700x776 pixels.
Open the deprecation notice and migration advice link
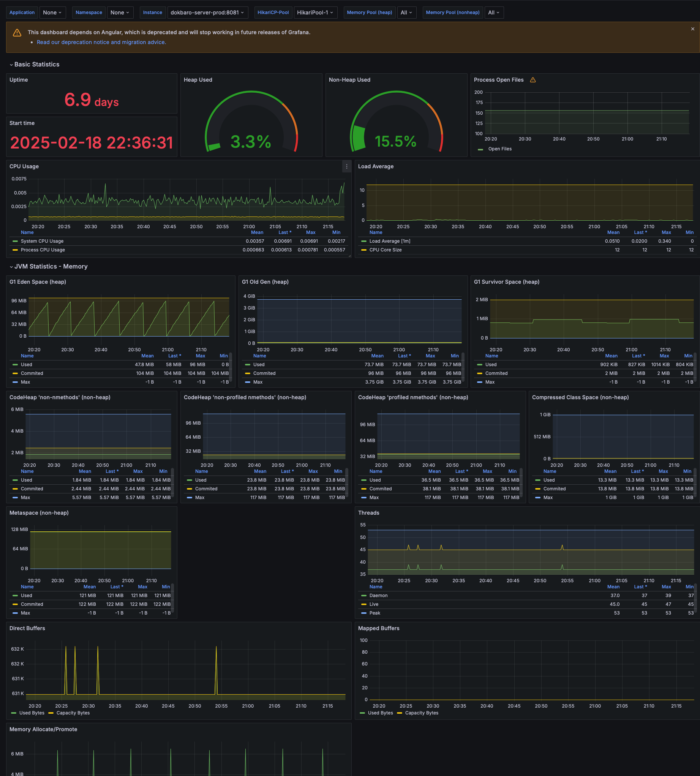coord(101,42)
